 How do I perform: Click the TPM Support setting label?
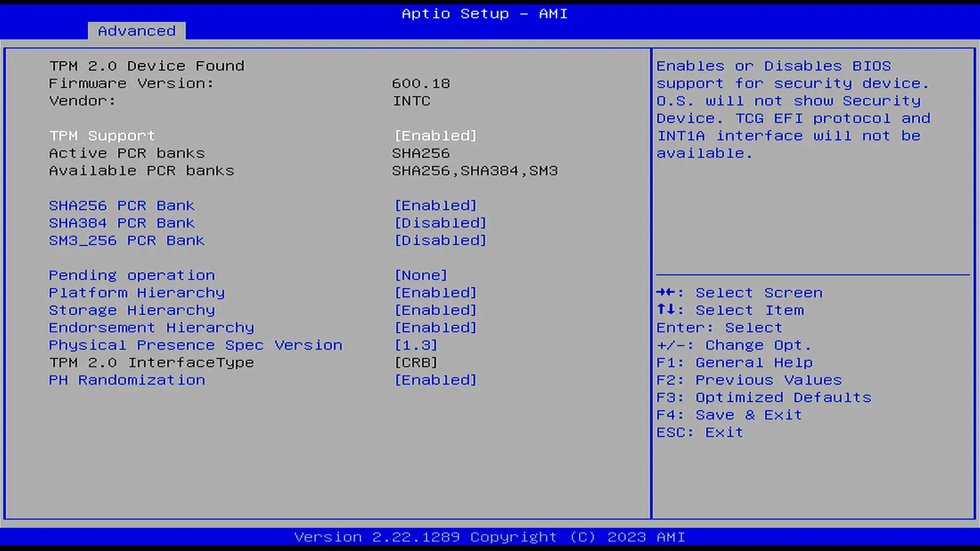[102, 136]
